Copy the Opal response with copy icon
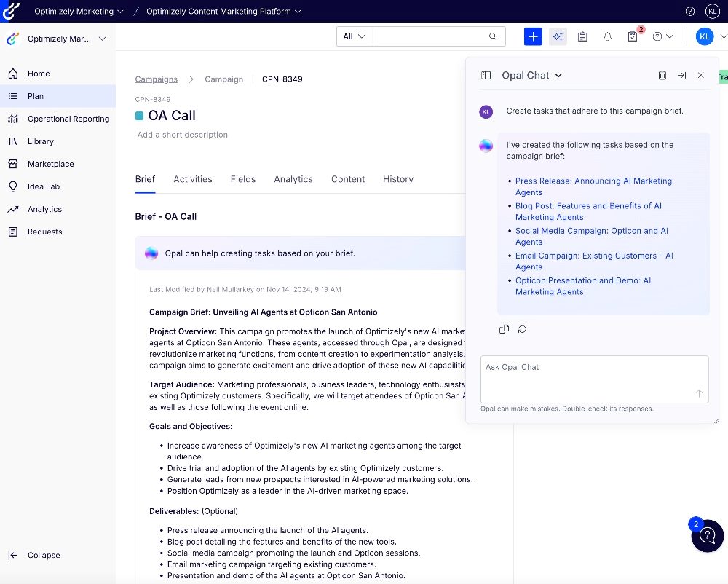Image resolution: width=728 pixels, height=584 pixels. (x=504, y=329)
